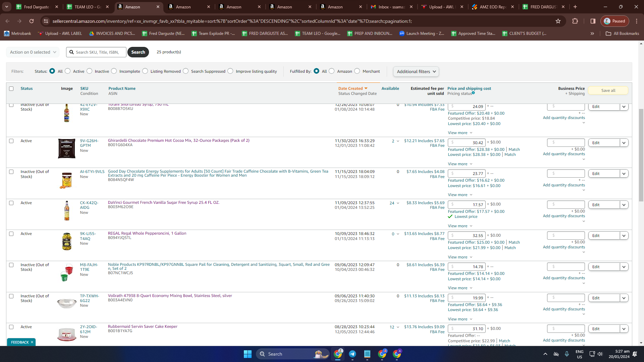
Task: Toggle the browser side panel icon
Action: coord(593,21)
